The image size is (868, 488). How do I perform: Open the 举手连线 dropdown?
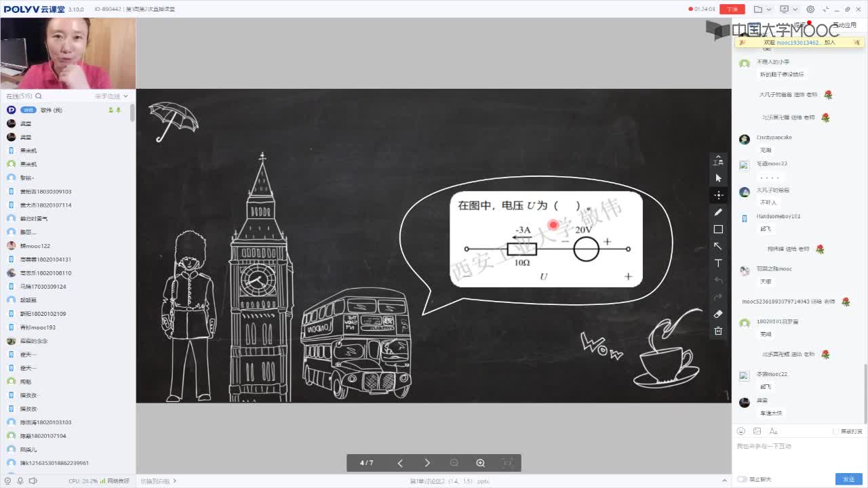111,96
